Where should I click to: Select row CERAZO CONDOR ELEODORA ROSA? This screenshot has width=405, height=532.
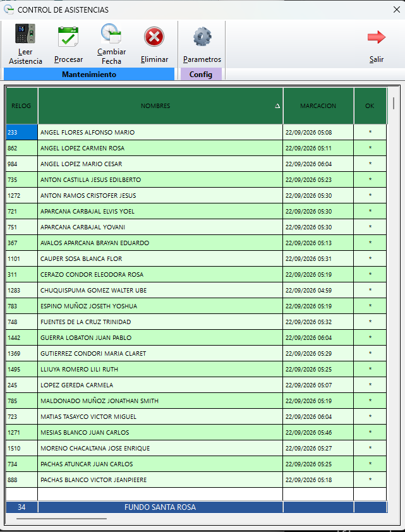coord(196,274)
